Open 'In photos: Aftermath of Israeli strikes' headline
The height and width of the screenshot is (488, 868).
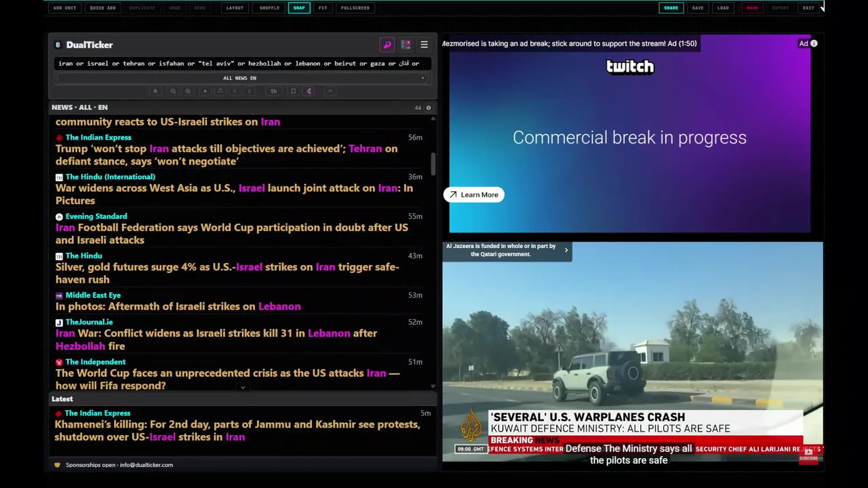(x=178, y=306)
